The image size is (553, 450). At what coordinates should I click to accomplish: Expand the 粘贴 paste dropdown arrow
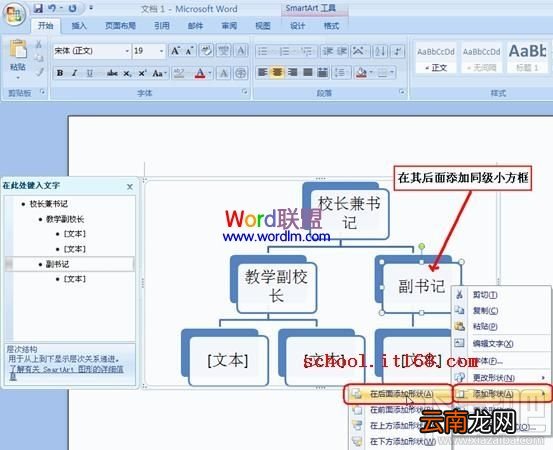pos(18,78)
